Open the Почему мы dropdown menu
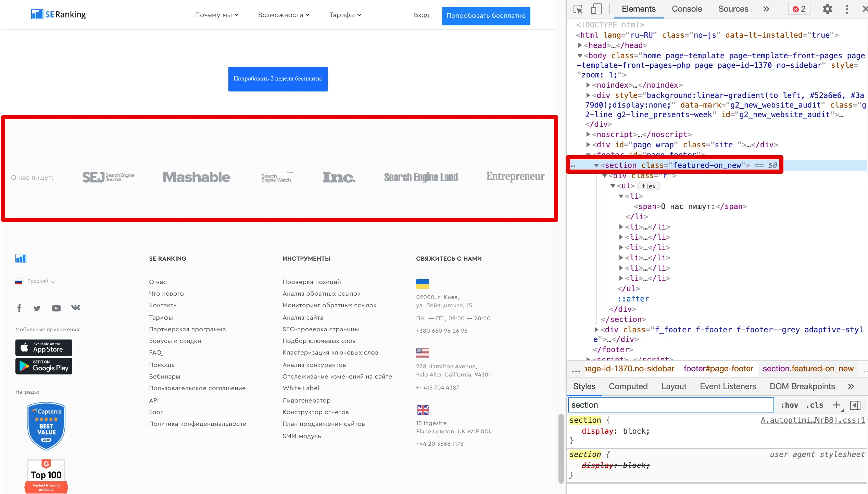 [x=216, y=15]
